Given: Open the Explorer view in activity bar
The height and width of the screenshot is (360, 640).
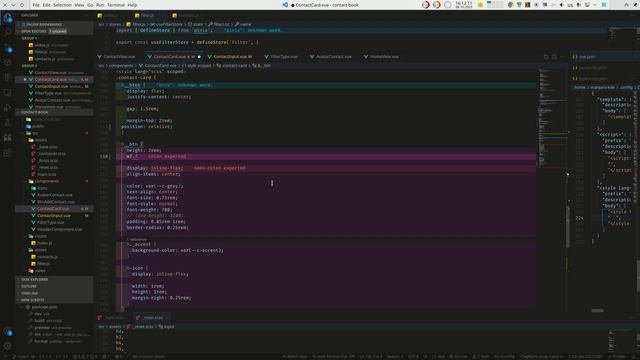Looking at the screenshot, I should point(7,18).
